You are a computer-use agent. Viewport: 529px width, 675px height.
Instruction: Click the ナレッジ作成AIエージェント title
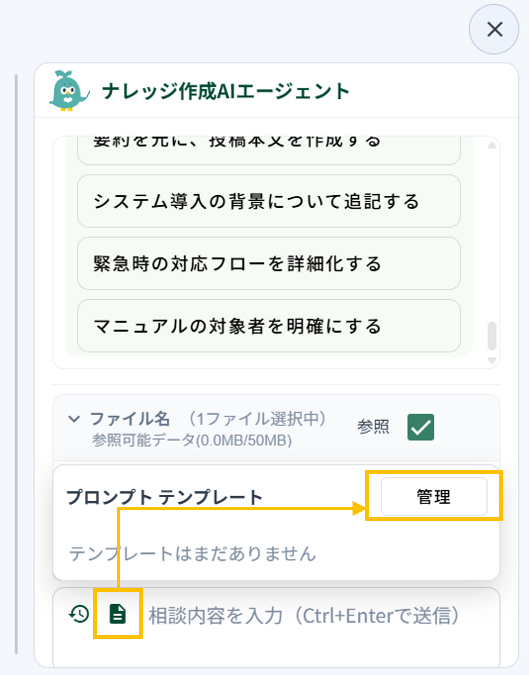[x=226, y=92]
